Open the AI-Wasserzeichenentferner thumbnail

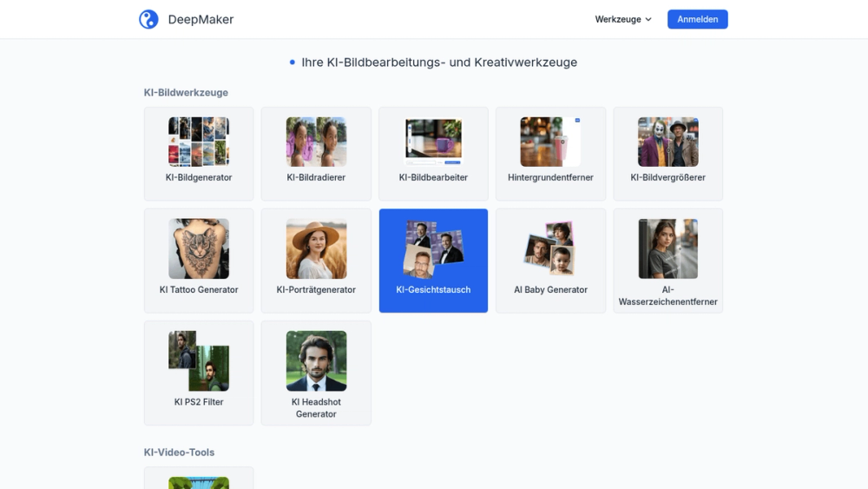point(667,248)
